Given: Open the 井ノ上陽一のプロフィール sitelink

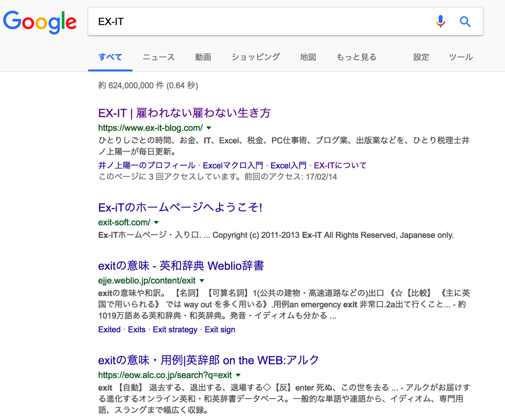Looking at the screenshot, I should click(x=147, y=165).
